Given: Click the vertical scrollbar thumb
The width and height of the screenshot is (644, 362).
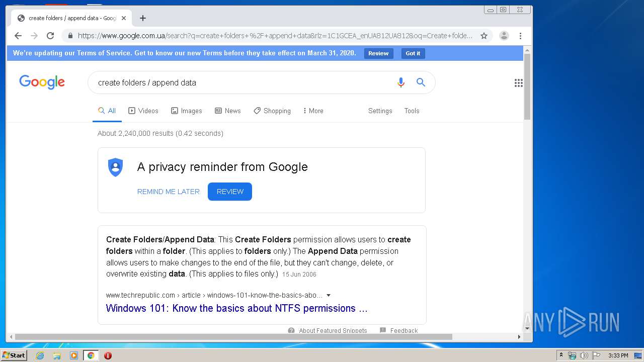Looking at the screenshot, I should [x=527, y=86].
